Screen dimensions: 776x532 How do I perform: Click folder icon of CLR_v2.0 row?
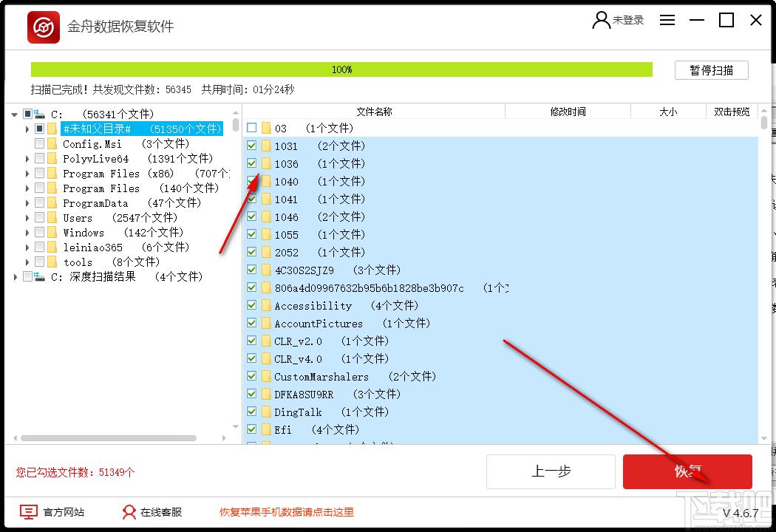pyautogui.click(x=266, y=341)
